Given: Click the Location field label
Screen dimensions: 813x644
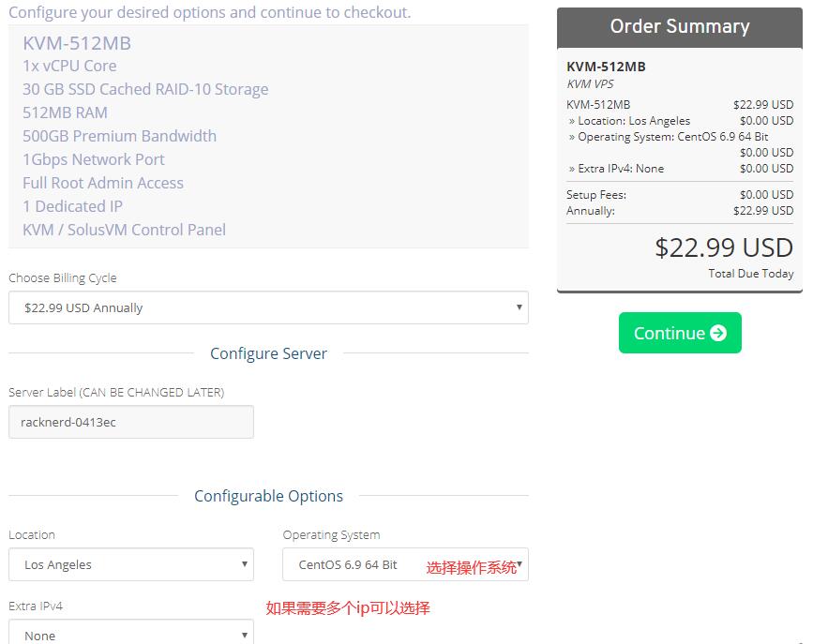Looking at the screenshot, I should [32, 534].
